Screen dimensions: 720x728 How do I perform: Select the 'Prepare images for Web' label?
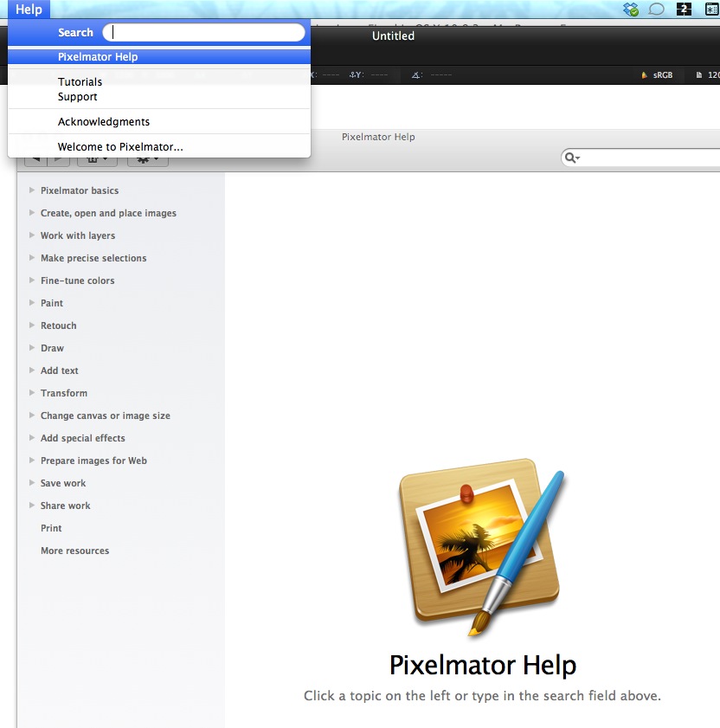(93, 461)
